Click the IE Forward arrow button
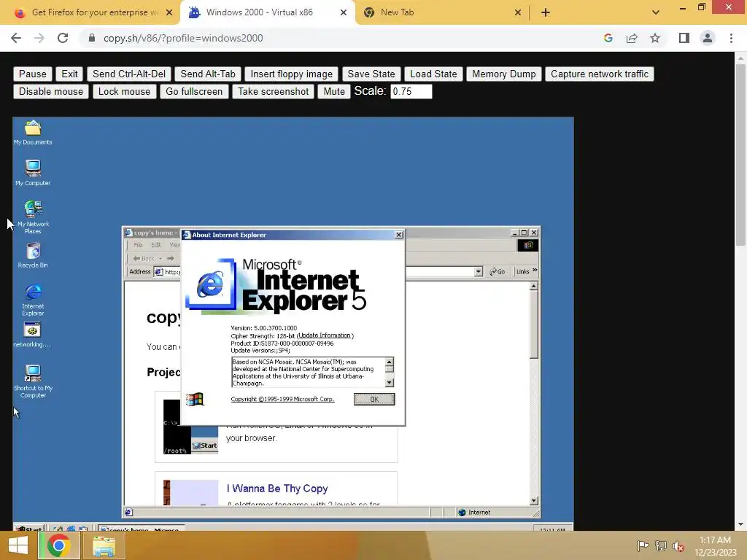 170,259
